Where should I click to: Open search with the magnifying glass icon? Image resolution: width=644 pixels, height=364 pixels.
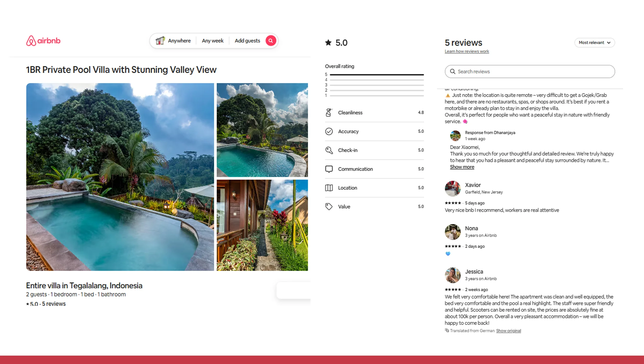(x=270, y=41)
